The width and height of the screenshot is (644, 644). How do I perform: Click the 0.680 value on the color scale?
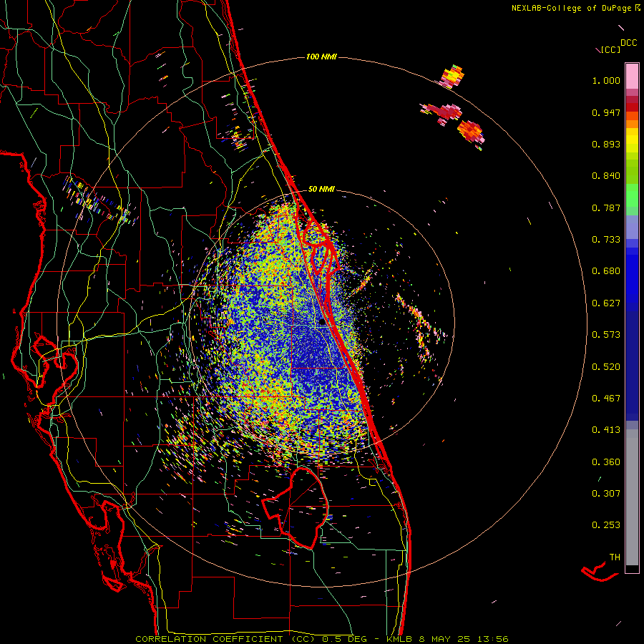pyautogui.click(x=606, y=271)
